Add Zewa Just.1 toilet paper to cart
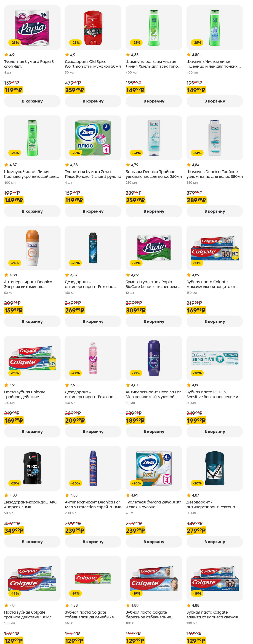253x644 pixels. (x=154, y=541)
